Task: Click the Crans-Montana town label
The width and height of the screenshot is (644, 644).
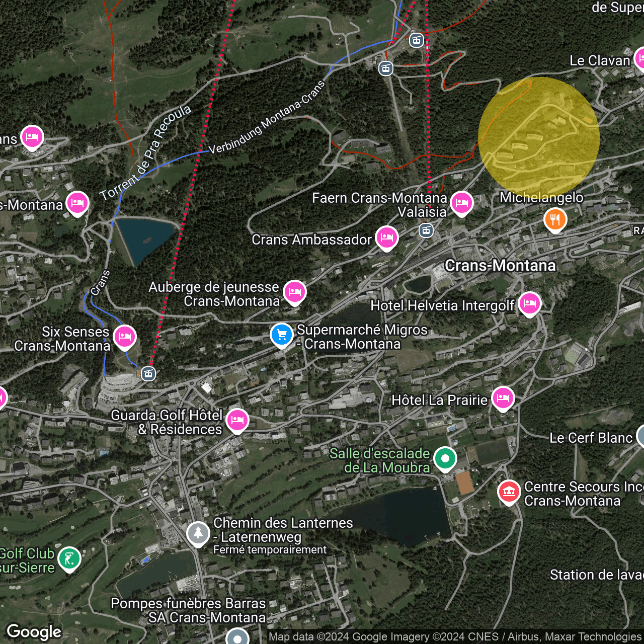Action: pyautogui.click(x=500, y=266)
